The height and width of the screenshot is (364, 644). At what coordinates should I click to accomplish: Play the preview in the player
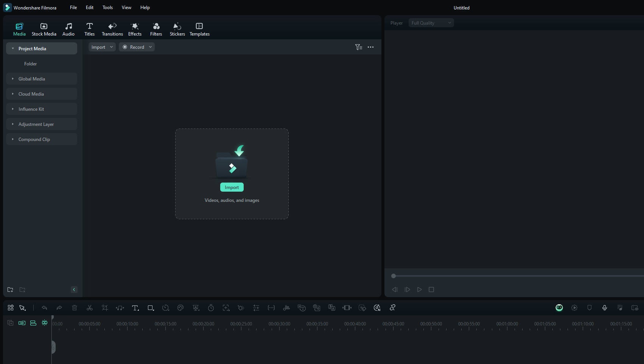(419, 290)
